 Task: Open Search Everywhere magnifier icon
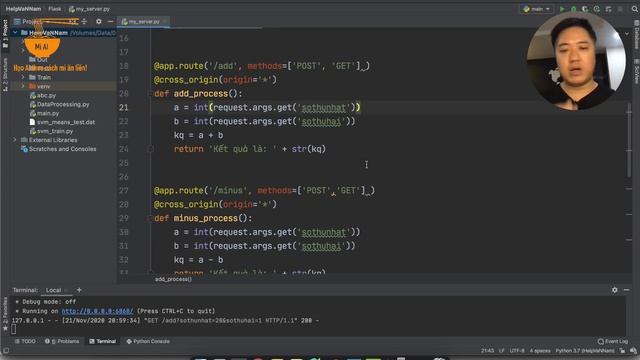coord(635,9)
